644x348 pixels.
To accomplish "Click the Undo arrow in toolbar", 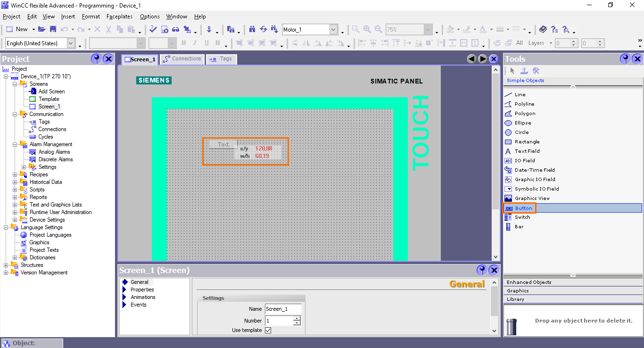I will pyautogui.click(x=64, y=29).
